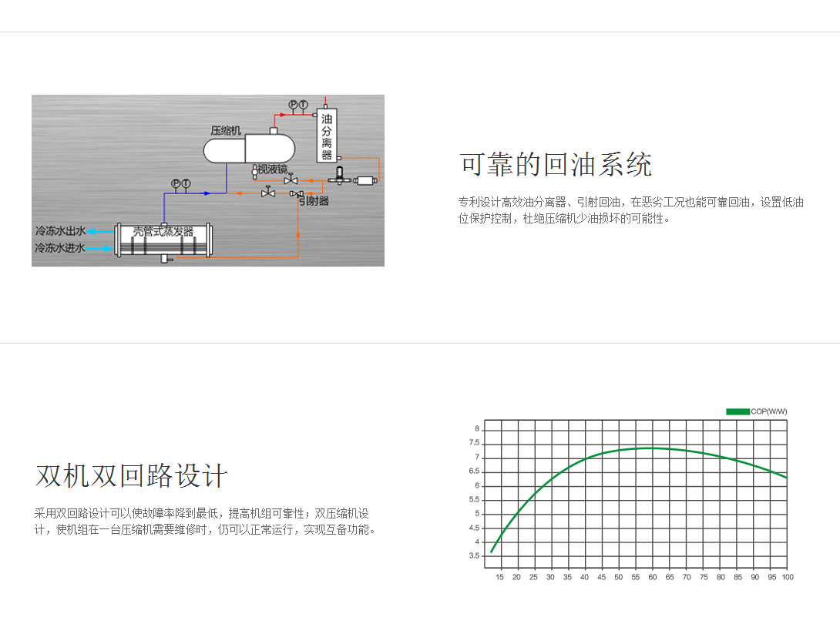Click the oil return system description paragraph
Image resolution: width=840 pixels, height=624 pixels.
[x=630, y=210]
